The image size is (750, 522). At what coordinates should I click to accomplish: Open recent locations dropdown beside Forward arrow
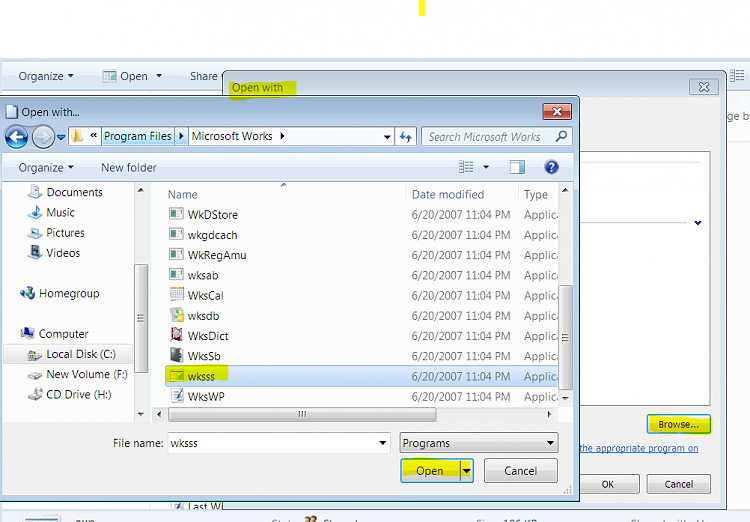61,137
